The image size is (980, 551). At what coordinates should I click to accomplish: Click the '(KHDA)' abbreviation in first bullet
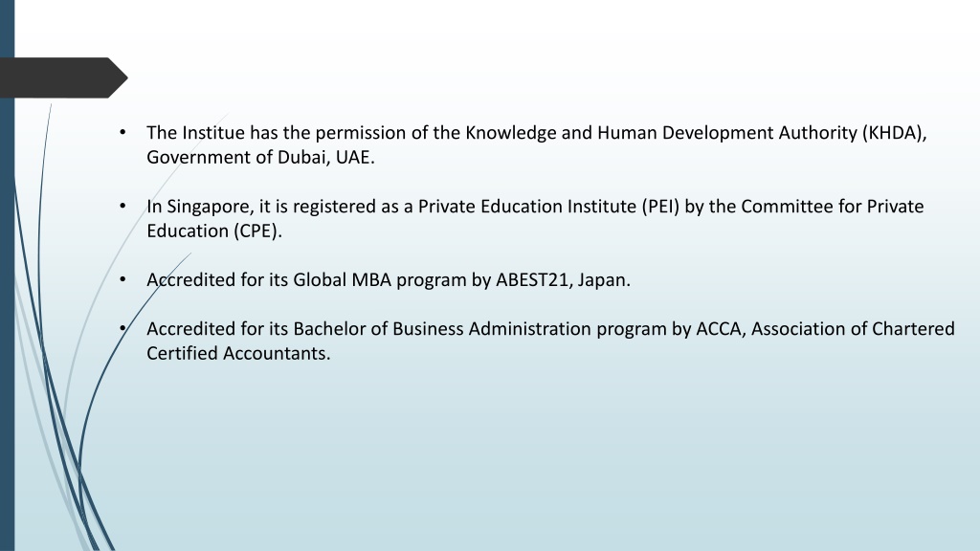(x=894, y=133)
